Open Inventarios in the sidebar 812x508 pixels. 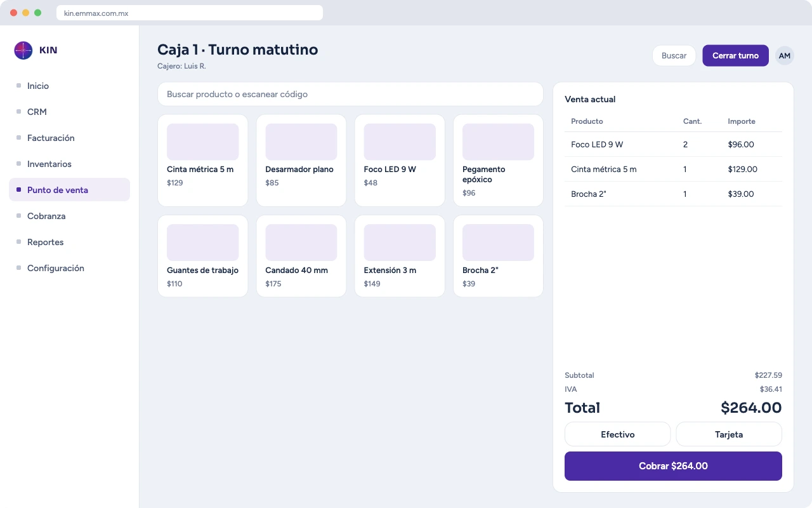pyautogui.click(x=69, y=164)
